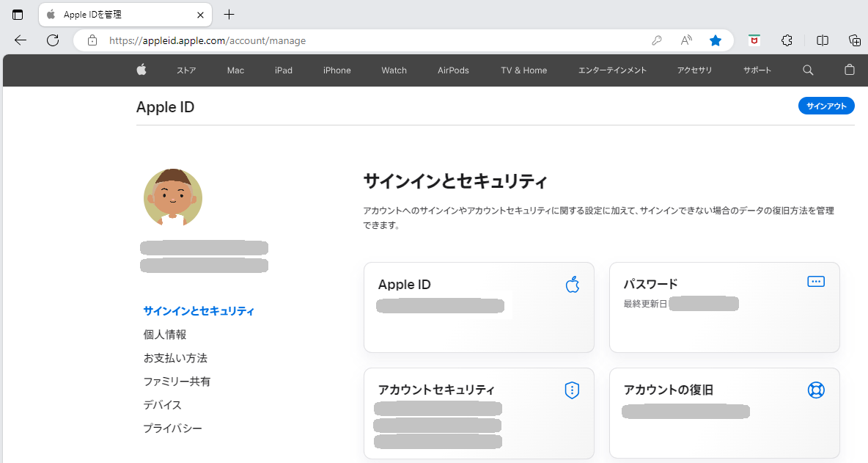Click the password key icon in the address bar
The image size is (868, 463).
click(657, 40)
